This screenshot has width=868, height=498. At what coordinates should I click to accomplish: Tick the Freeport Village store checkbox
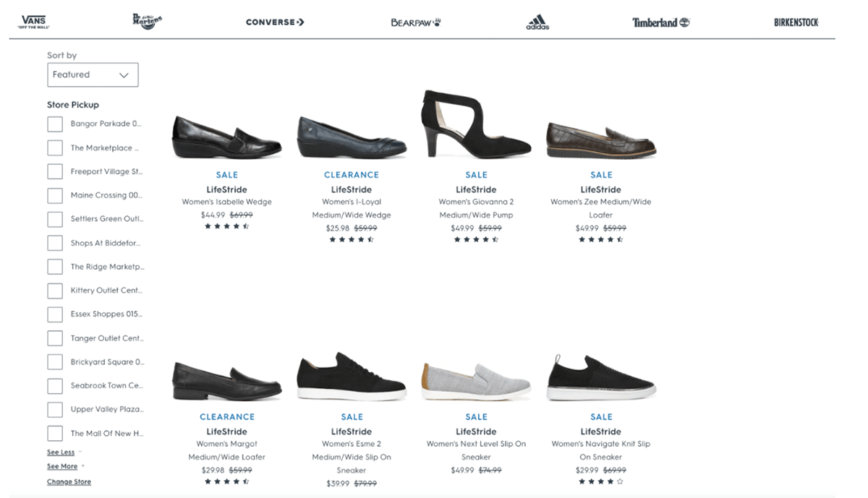pyautogui.click(x=55, y=172)
